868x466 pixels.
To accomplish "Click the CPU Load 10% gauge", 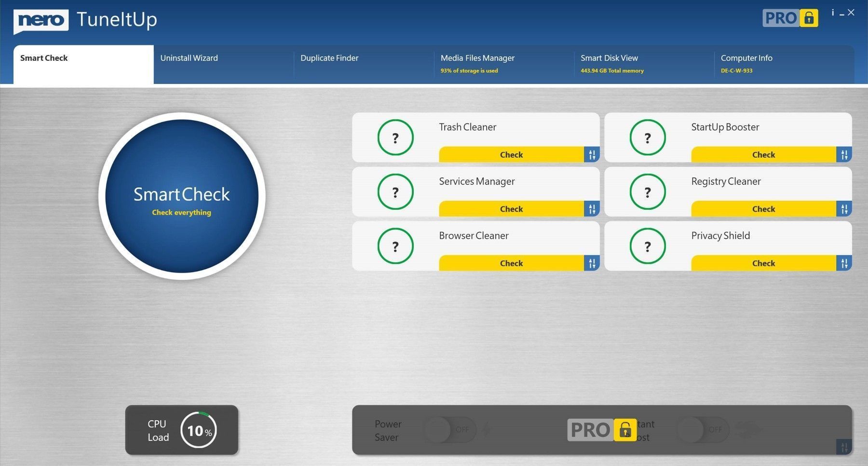I will tap(199, 430).
